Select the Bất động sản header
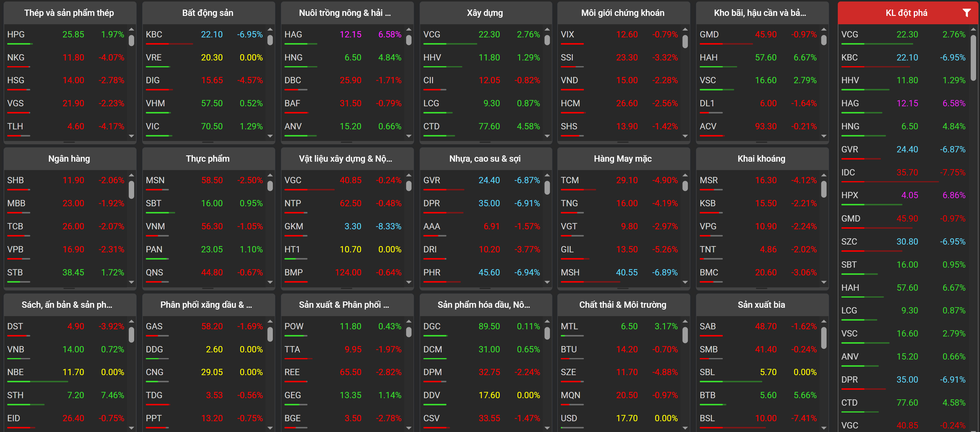Viewport: 980px width, 432px height. [x=207, y=13]
